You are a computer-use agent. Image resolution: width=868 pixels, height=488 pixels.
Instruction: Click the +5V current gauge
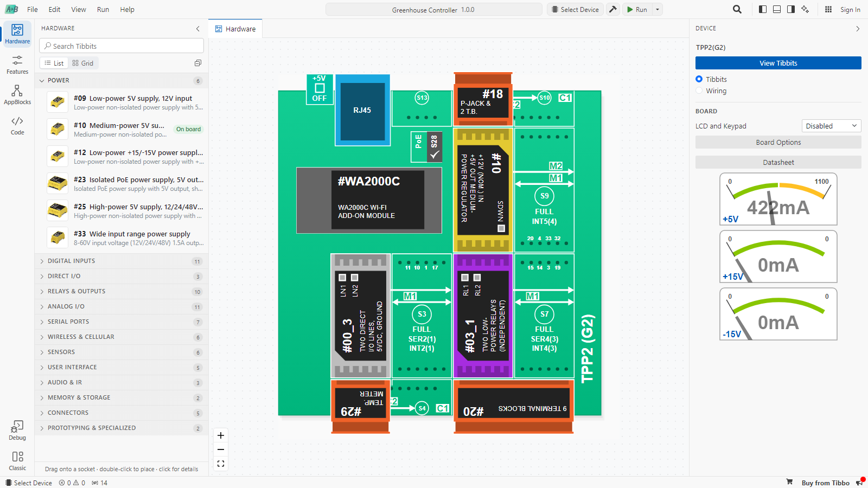coord(778,199)
